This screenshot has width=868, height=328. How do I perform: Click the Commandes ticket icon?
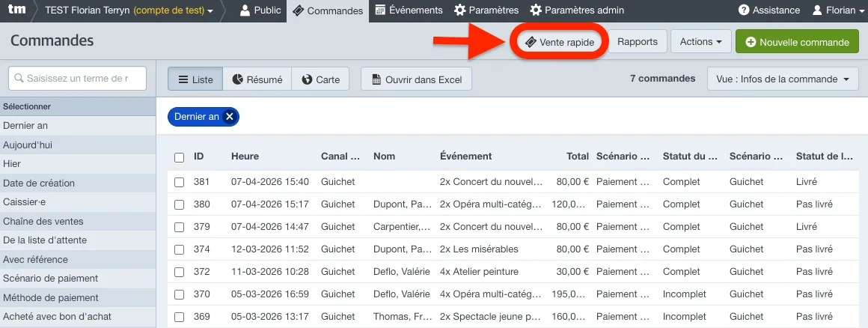298,10
